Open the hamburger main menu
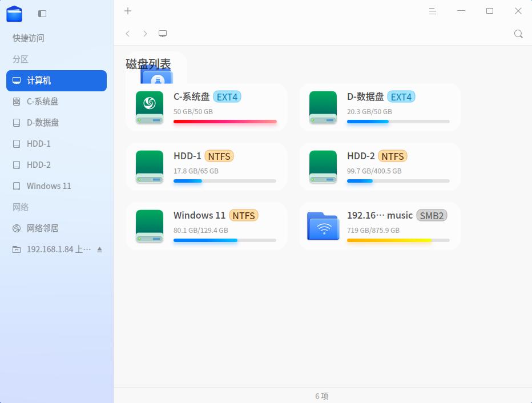The width and height of the screenshot is (532, 403). tap(432, 11)
